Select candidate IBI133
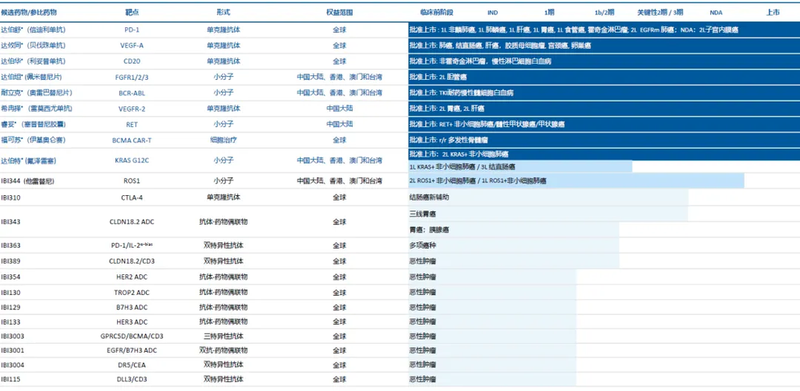Screen dimensions: 800x391 (x=10, y=322)
